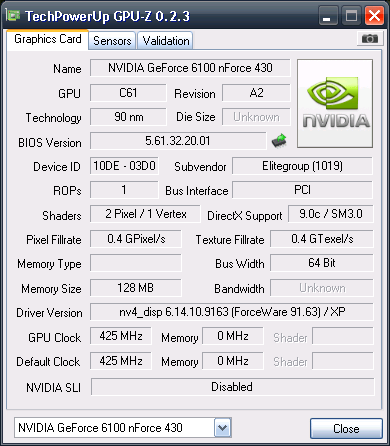Screen dimensions: 390x446
Task: Select DirectX Support 9.0c / SM3.0
Action: coord(331,214)
